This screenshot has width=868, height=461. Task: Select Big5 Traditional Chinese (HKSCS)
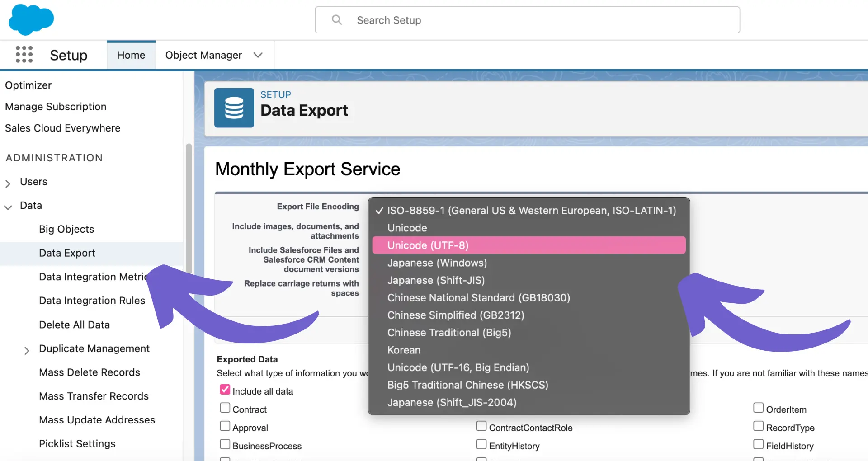(x=529, y=385)
